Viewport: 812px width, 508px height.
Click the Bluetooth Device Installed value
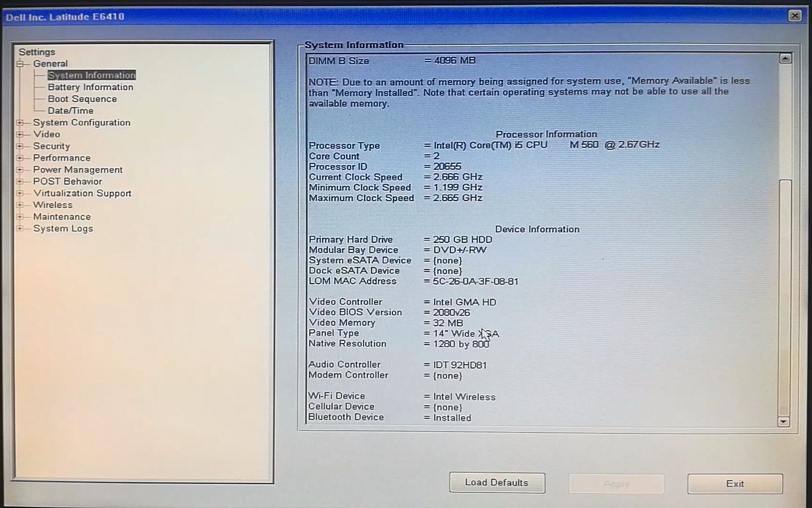(452, 418)
